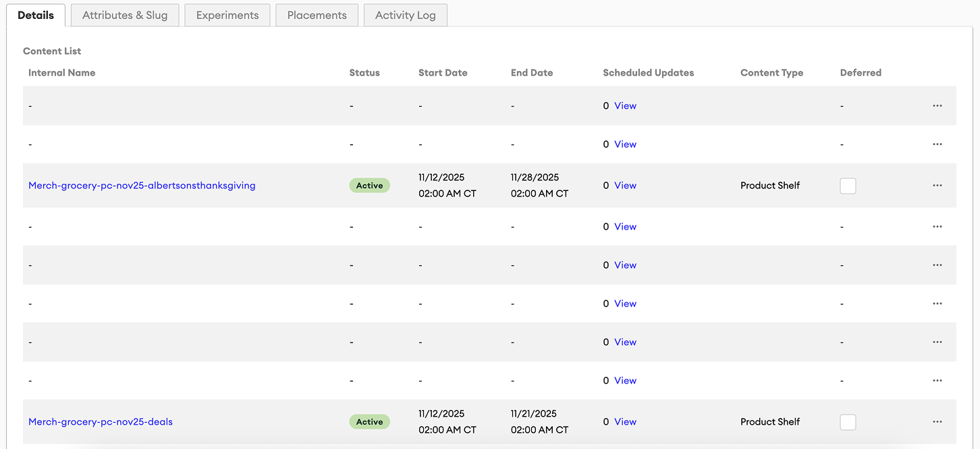Screen dimensions: 980x449
Task: Check Deferred box for albertsonsthanksgiving row
Action: tap(848, 186)
